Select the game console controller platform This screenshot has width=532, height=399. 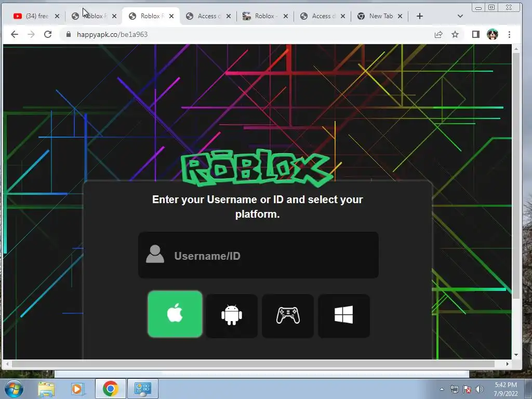288,315
